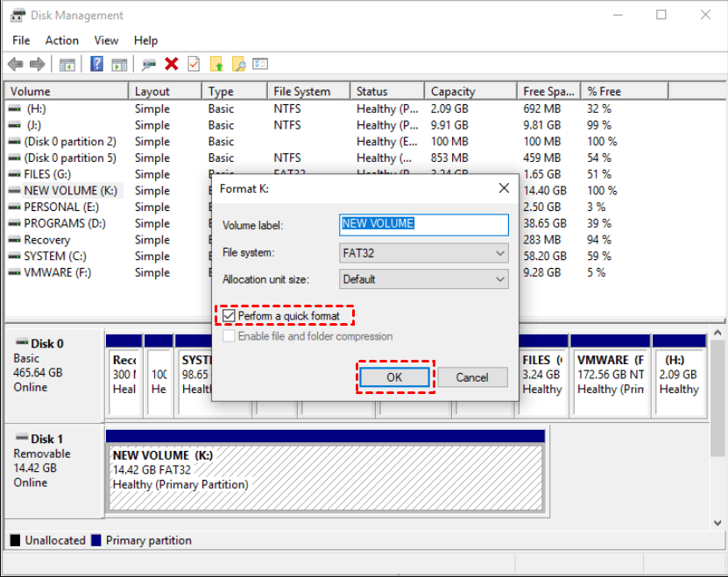
Task: Click the Back arrow toolbar icon
Action: tap(16, 64)
